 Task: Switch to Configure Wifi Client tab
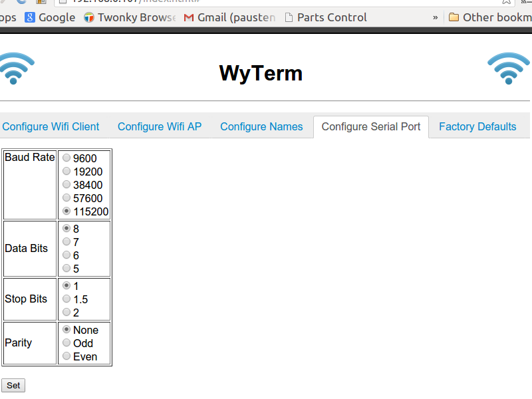point(51,126)
